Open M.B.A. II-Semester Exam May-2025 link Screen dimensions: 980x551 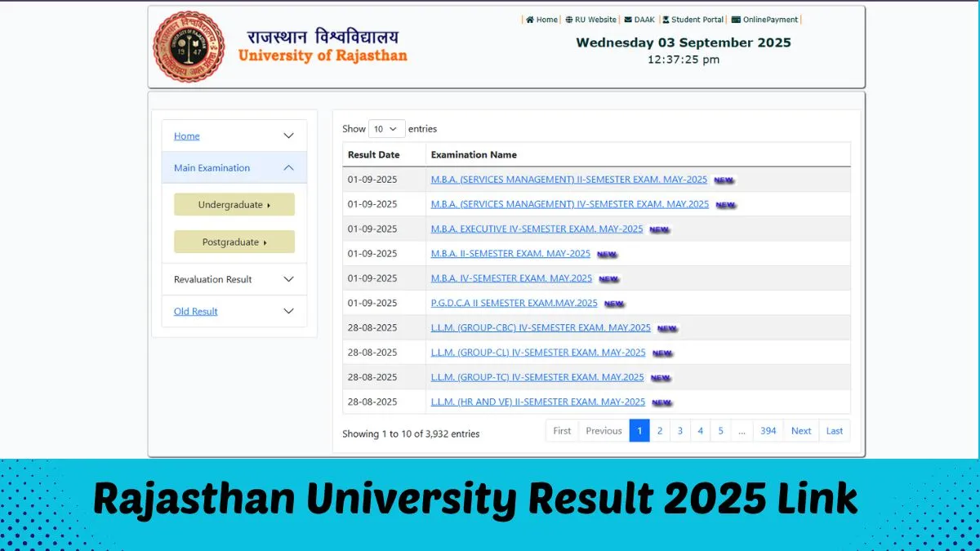[510, 254]
